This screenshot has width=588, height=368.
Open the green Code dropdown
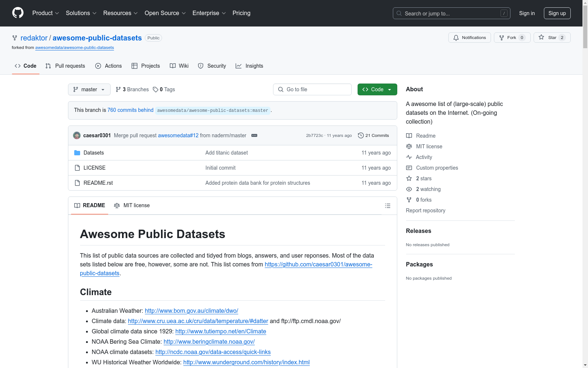point(377,89)
